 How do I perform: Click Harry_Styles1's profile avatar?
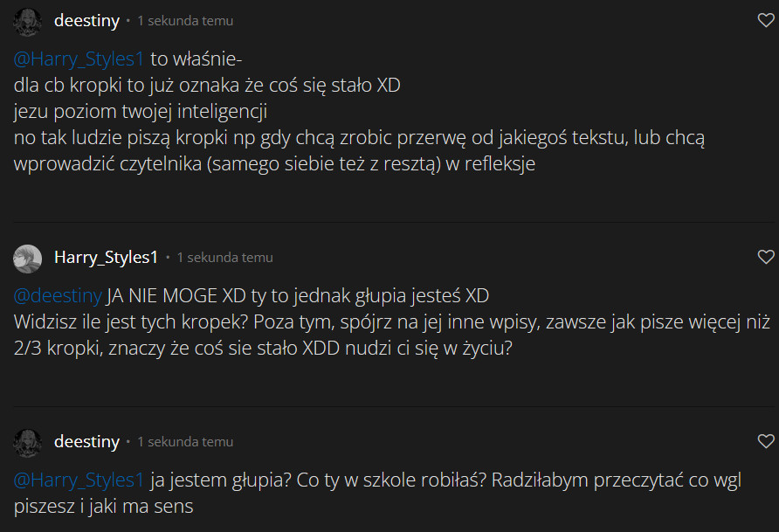coord(28,258)
